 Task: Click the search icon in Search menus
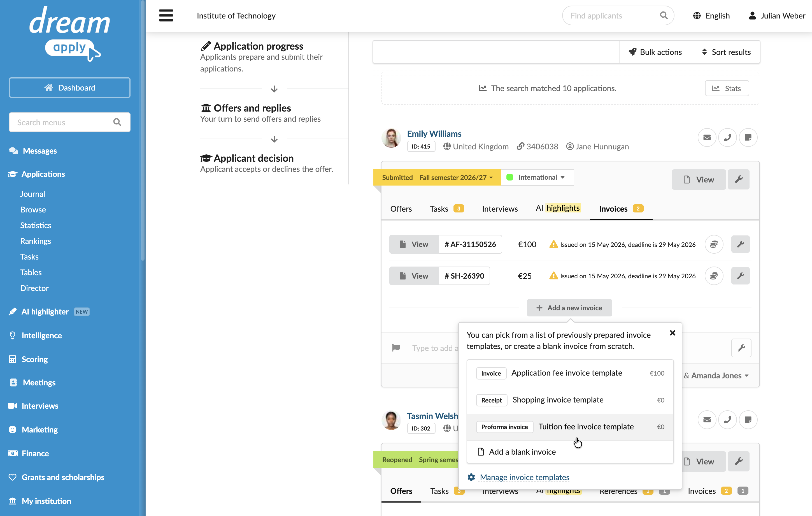tap(117, 122)
